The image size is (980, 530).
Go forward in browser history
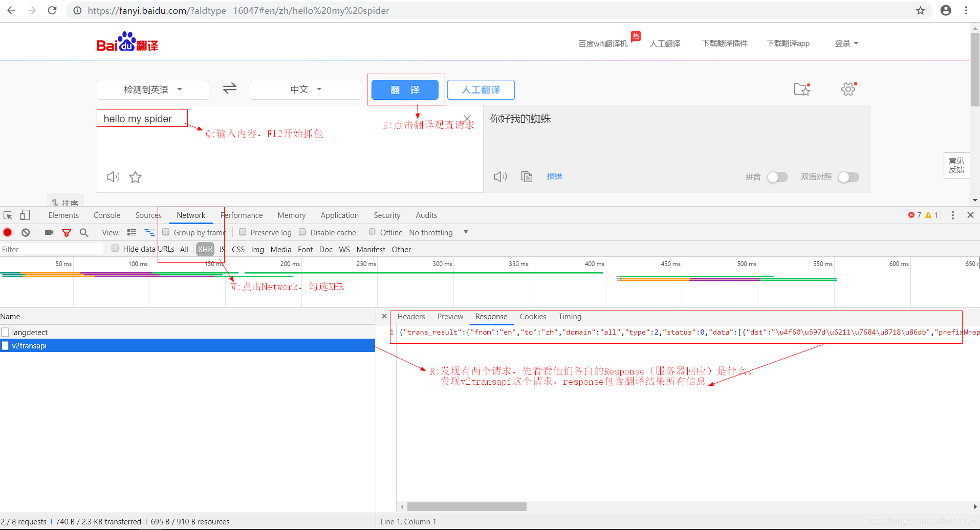[32, 10]
